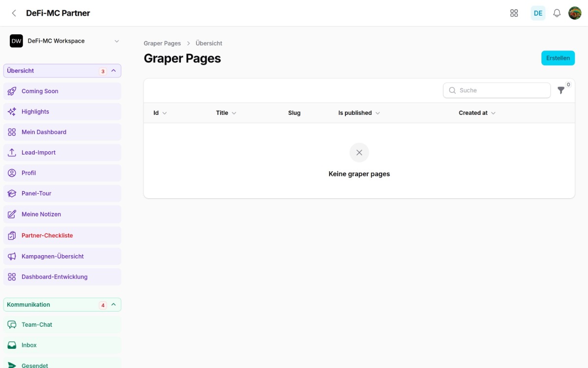Click the Slug column header
The image size is (588, 368).
[x=294, y=113]
